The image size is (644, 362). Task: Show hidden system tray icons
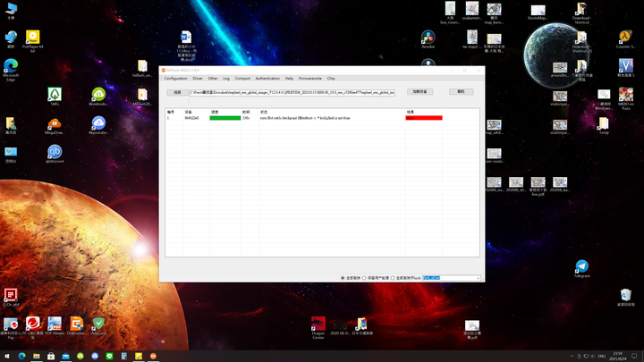[572, 356]
